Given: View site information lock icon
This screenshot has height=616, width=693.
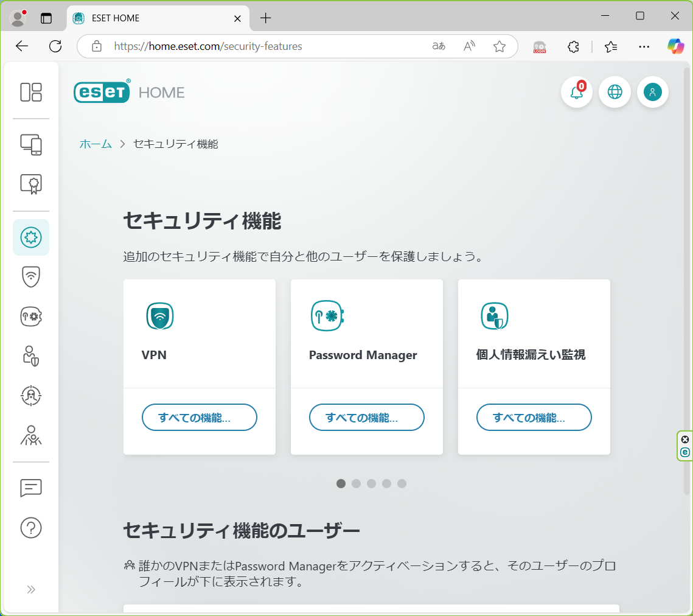Looking at the screenshot, I should point(97,46).
